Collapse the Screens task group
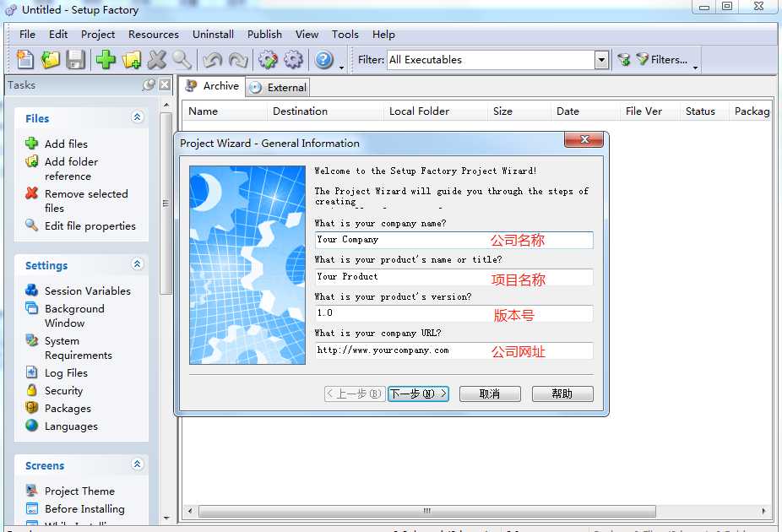Screen dimensions: 782x532 [x=137, y=464]
